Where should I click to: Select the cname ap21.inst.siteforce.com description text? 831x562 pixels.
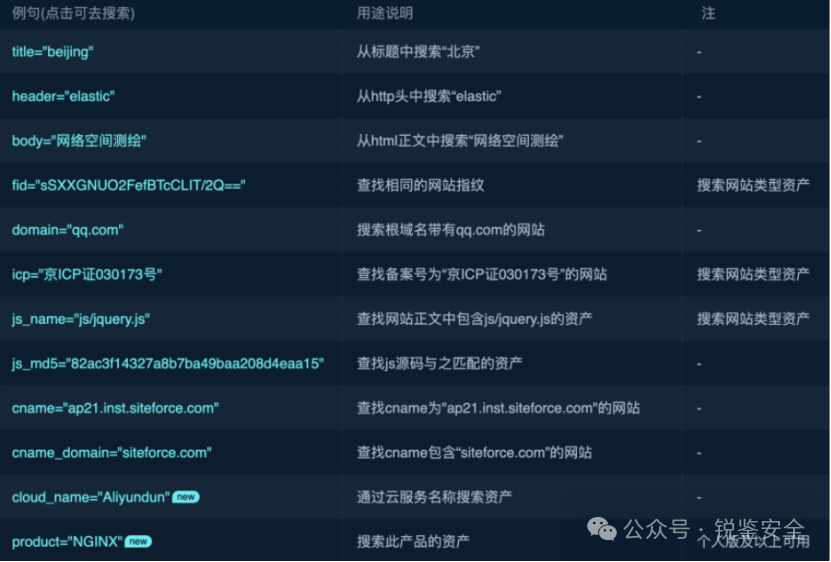point(498,408)
